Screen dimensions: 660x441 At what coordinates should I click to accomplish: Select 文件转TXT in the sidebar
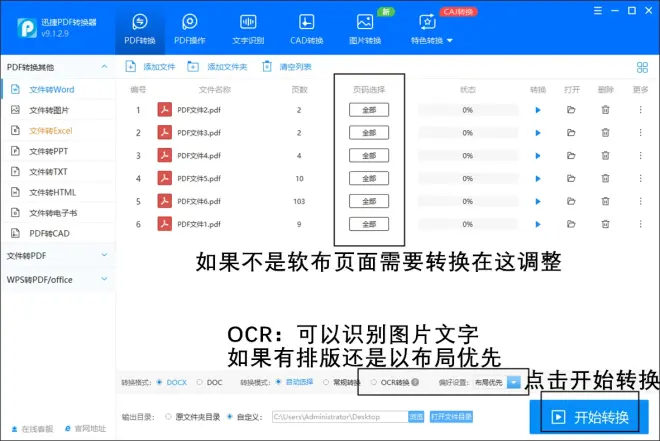pos(58,172)
